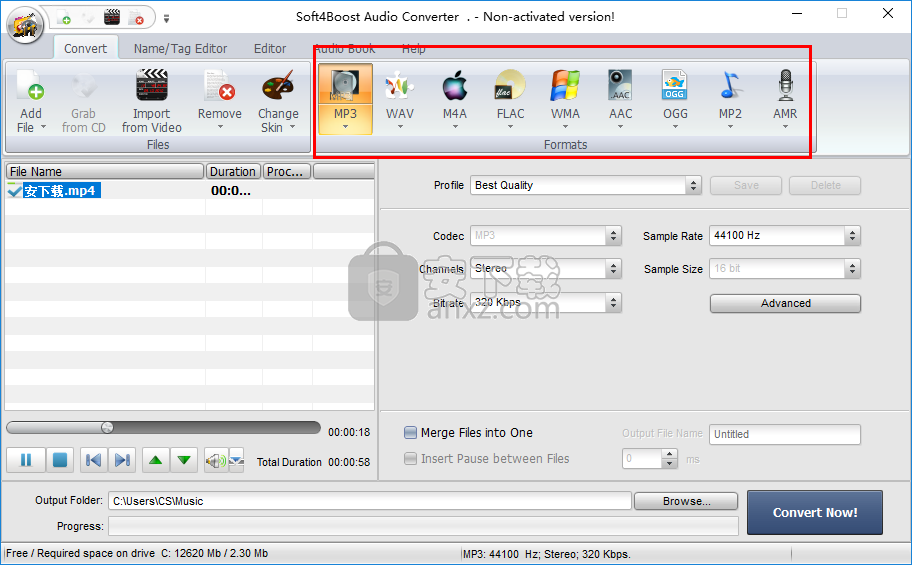Click the Browse... button

[x=686, y=501]
